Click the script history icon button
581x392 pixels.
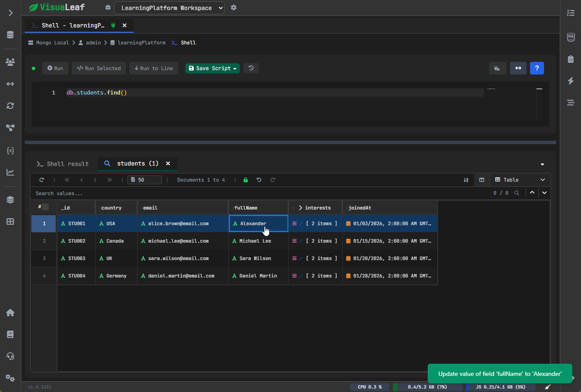[251, 68]
